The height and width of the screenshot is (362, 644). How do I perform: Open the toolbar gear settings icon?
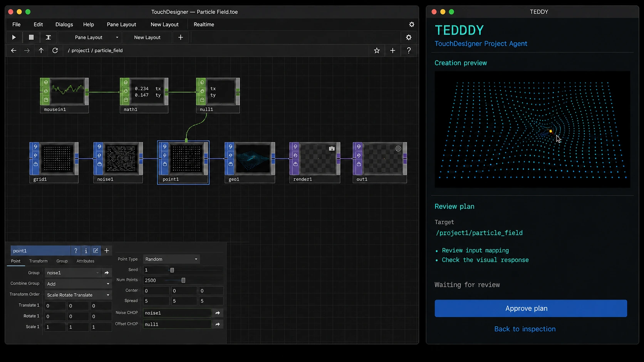[409, 37]
